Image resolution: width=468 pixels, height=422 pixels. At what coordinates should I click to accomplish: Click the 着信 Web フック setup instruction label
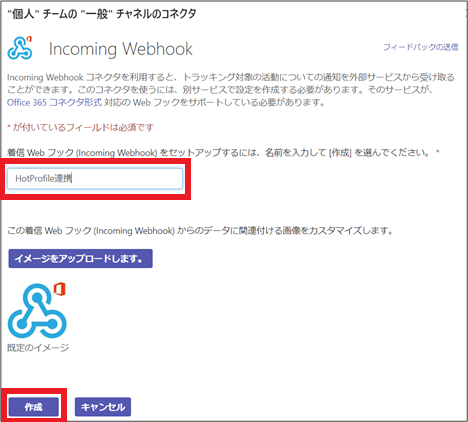click(223, 153)
